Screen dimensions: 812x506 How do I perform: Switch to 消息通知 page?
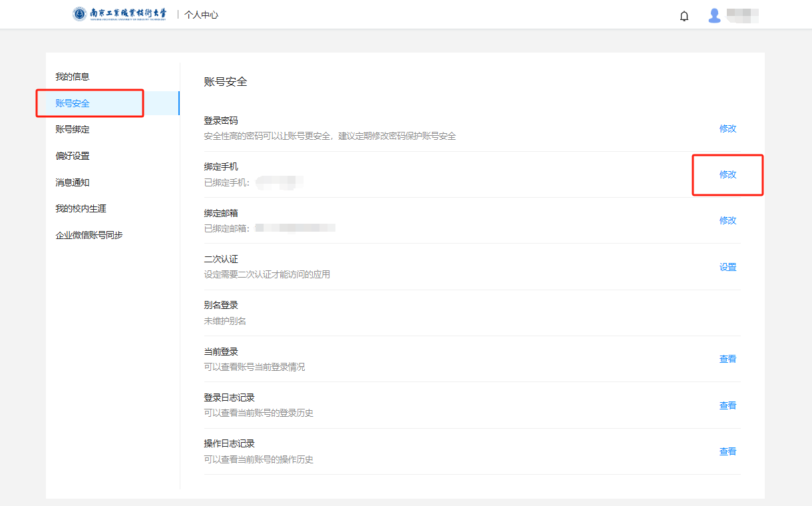pos(73,182)
